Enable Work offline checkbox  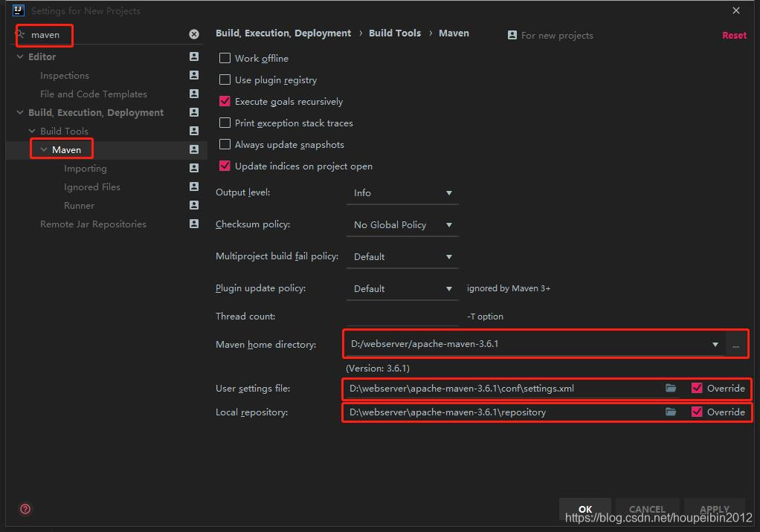(225, 58)
